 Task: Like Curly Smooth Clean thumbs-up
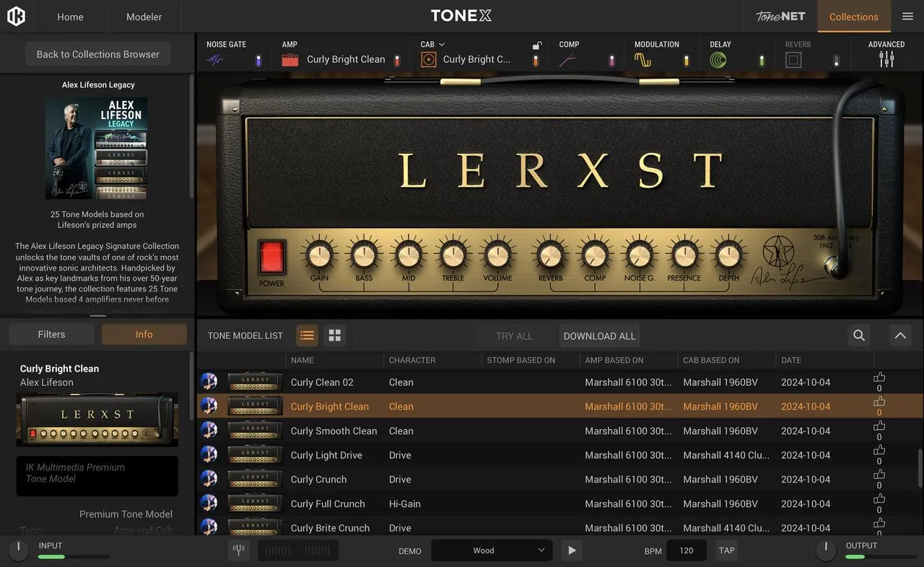coord(879,426)
